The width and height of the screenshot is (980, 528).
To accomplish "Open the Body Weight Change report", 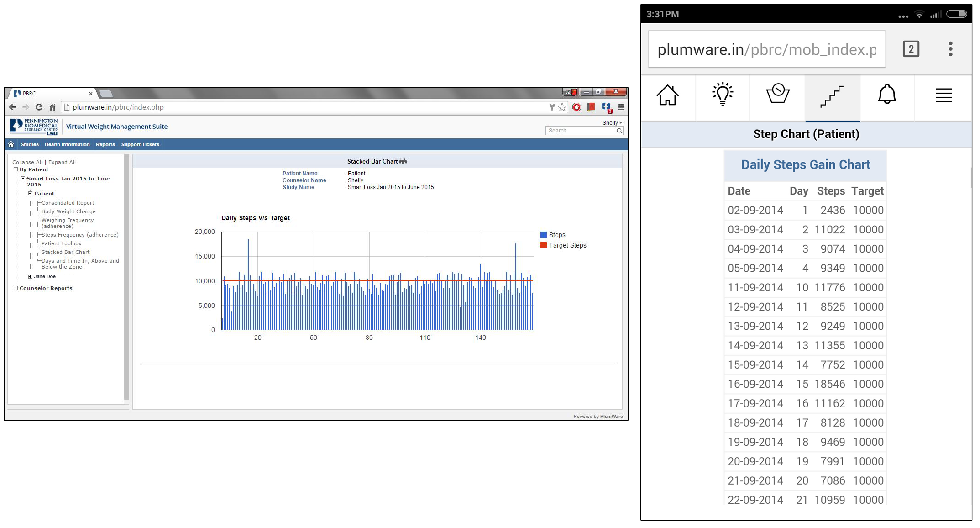I will click(x=68, y=211).
